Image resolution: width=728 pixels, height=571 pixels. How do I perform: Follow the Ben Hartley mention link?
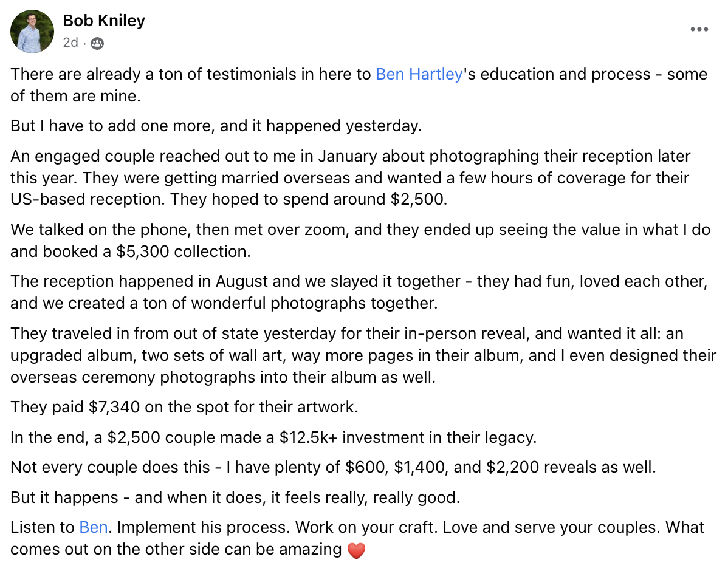pyautogui.click(x=419, y=75)
